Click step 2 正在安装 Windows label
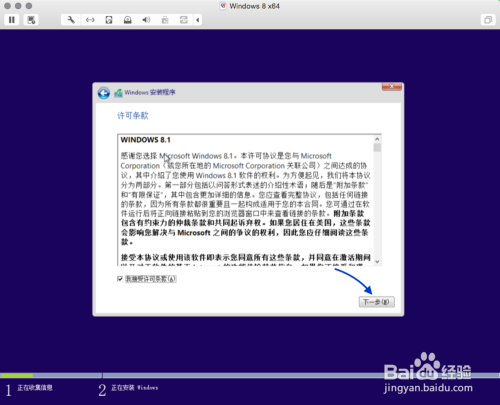This screenshot has width=500, height=405. tap(135, 388)
